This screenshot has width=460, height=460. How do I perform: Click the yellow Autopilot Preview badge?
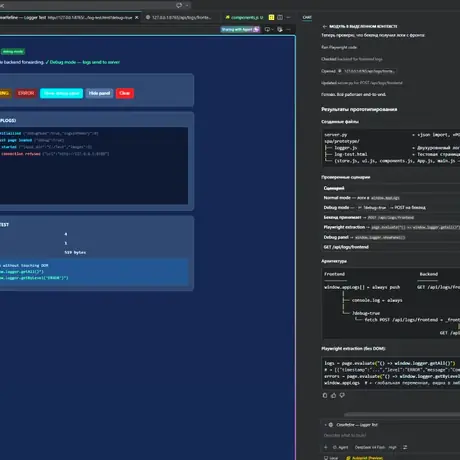(364, 458)
